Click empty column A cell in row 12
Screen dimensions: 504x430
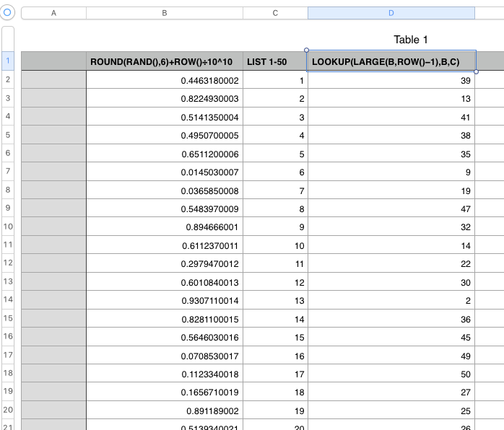[53, 263]
